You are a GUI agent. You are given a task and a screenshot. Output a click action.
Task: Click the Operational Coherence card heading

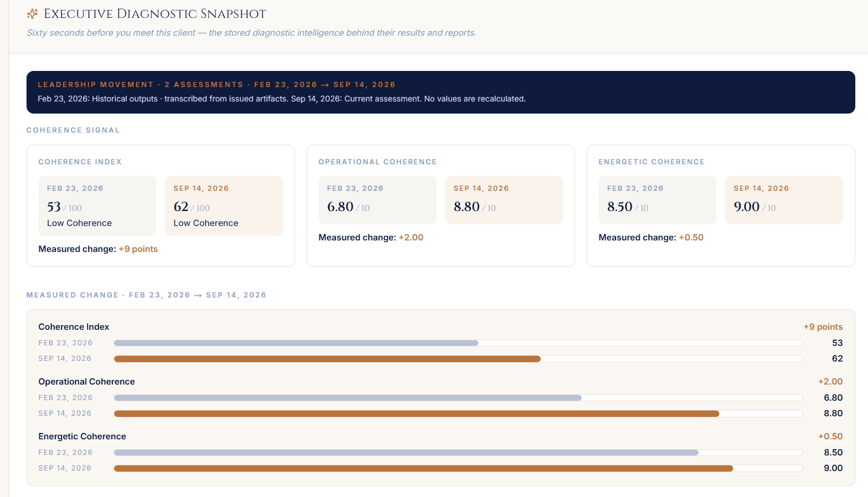point(378,162)
